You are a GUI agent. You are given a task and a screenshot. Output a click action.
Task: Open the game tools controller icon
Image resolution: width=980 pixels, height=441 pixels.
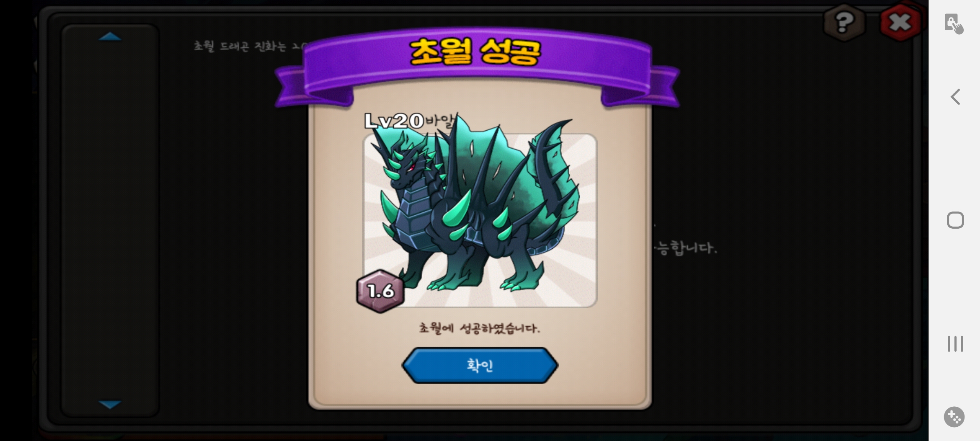click(954, 417)
